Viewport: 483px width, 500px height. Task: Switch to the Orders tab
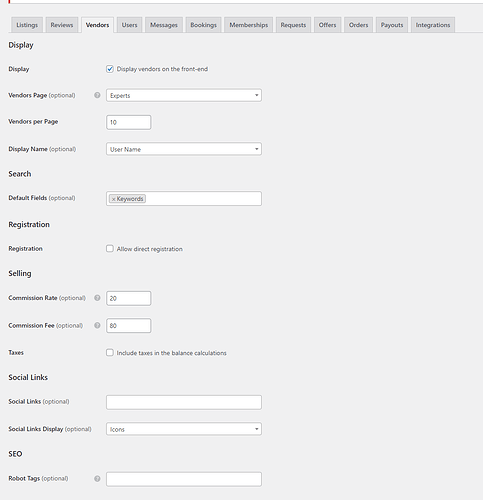pos(359,25)
